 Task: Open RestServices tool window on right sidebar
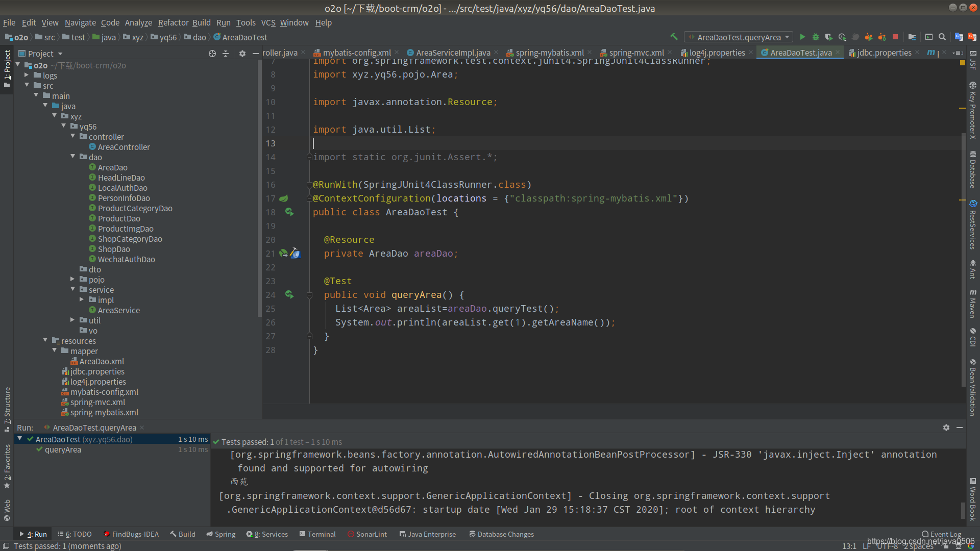point(973,224)
